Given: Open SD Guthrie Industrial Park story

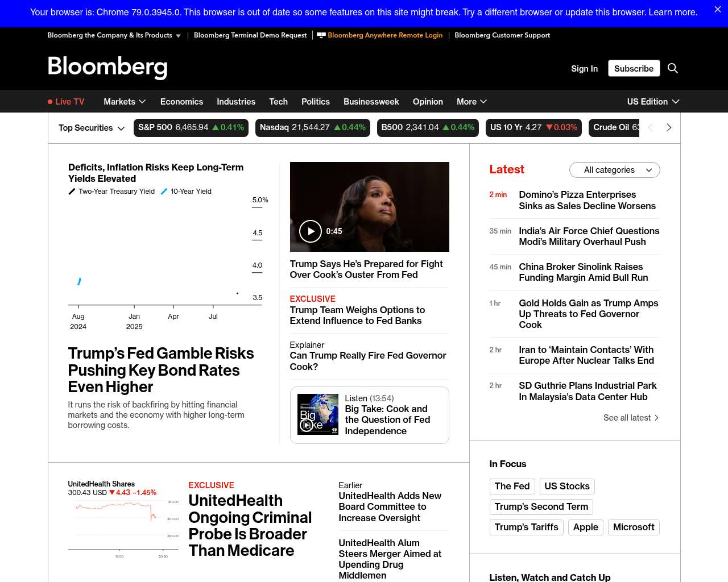Looking at the screenshot, I should click(x=588, y=391).
